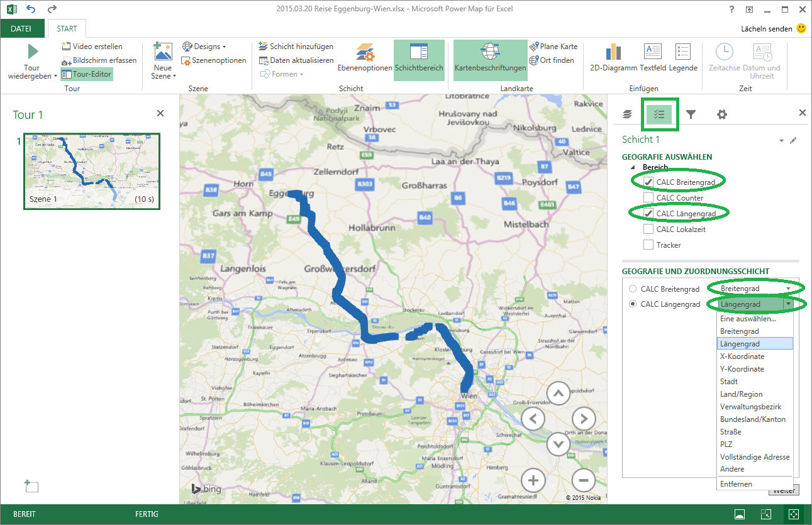Open the Neue Szene dropdown
This screenshot has width=812, height=525.
(162, 60)
